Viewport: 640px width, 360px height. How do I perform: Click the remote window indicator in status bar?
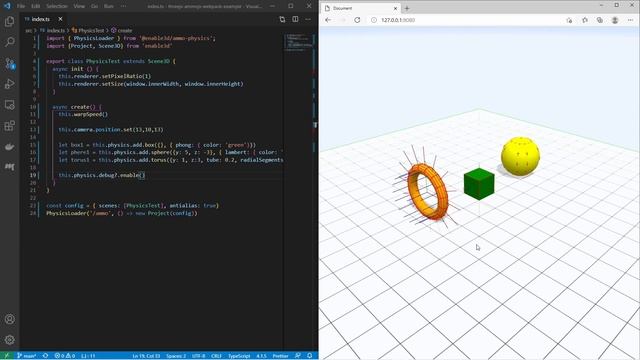pos(6,356)
